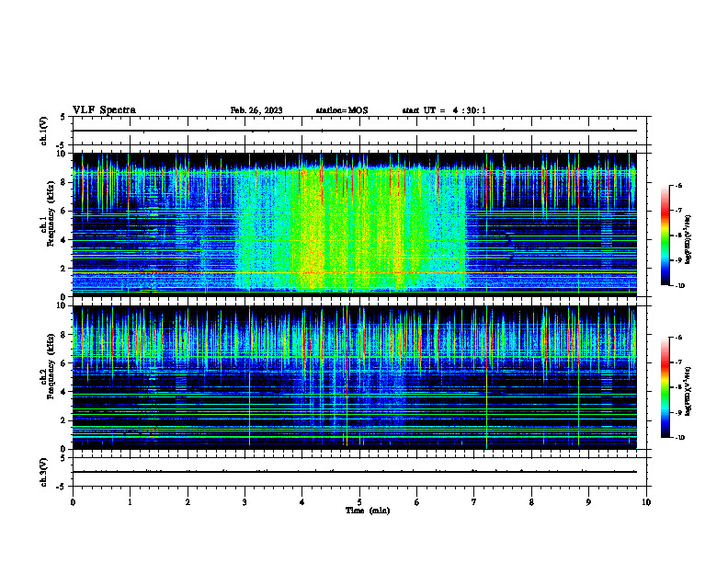This screenshot has height=563, width=728.
Task: Click time-axis tick label "1"
Action: pos(130,502)
